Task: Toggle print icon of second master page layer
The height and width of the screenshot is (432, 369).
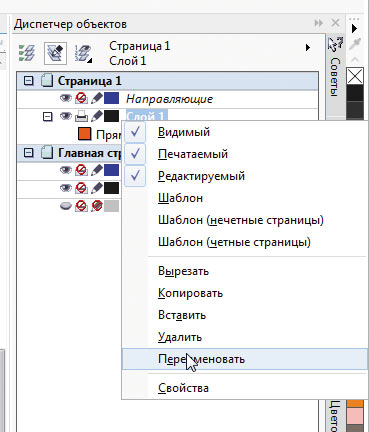Action: pyautogui.click(x=81, y=188)
